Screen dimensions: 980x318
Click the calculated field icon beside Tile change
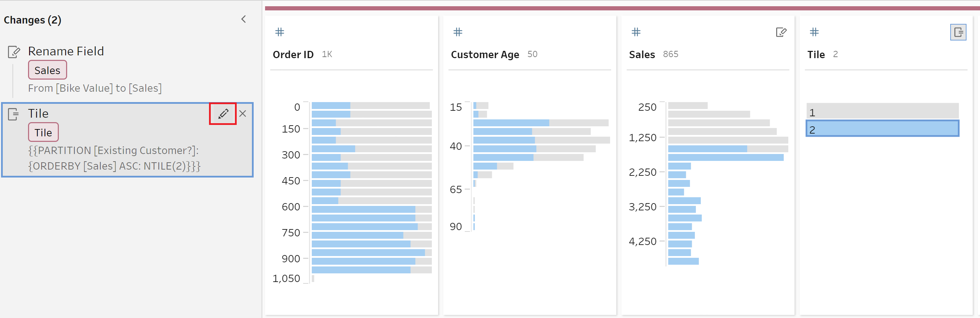pos(14,114)
